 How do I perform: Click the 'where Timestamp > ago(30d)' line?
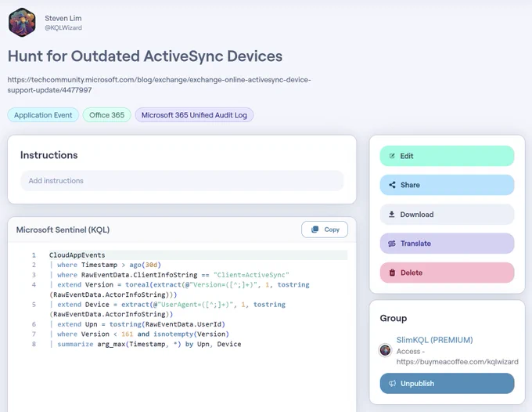pos(106,265)
